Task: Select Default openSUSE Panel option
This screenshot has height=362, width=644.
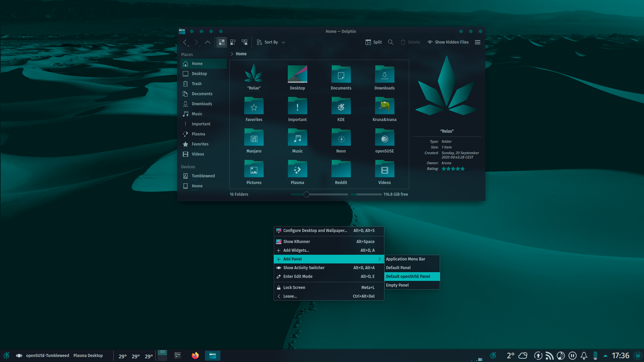Action: [412, 277]
